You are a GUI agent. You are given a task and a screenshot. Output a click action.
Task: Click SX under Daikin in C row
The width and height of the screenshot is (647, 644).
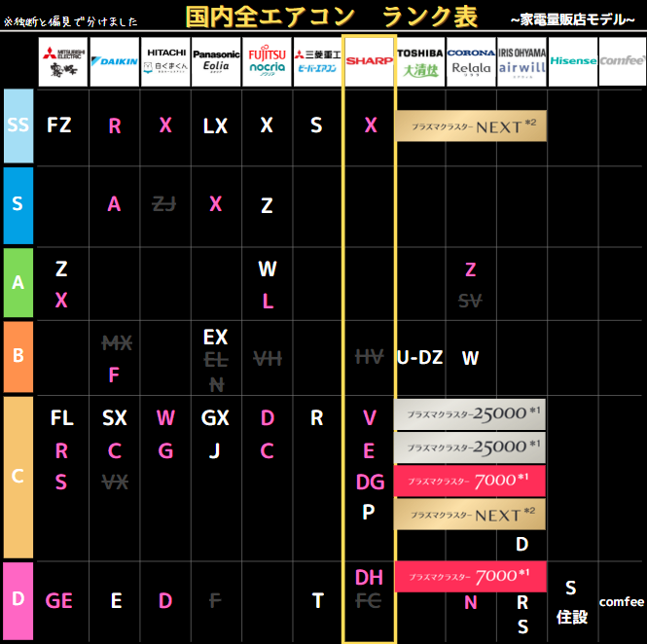pos(114,418)
